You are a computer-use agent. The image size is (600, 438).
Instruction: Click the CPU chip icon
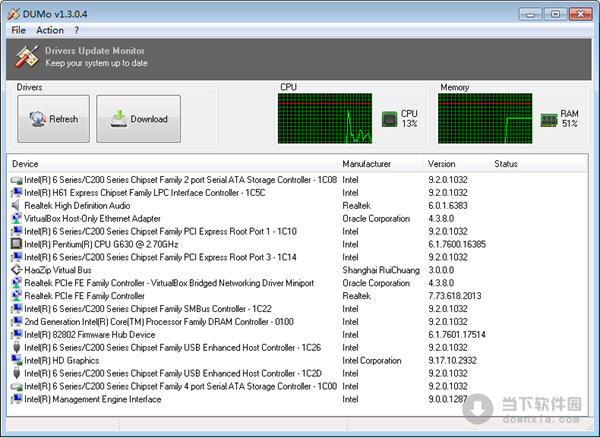[390, 119]
